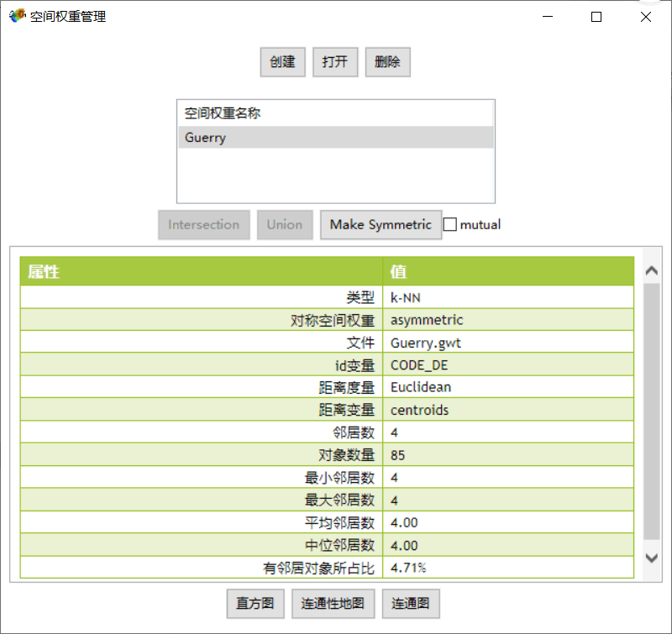The height and width of the screenshot is (634, 672).
Task: Select the 文件 row showing Guerry.gwt
Action: (x=336, y=342)
